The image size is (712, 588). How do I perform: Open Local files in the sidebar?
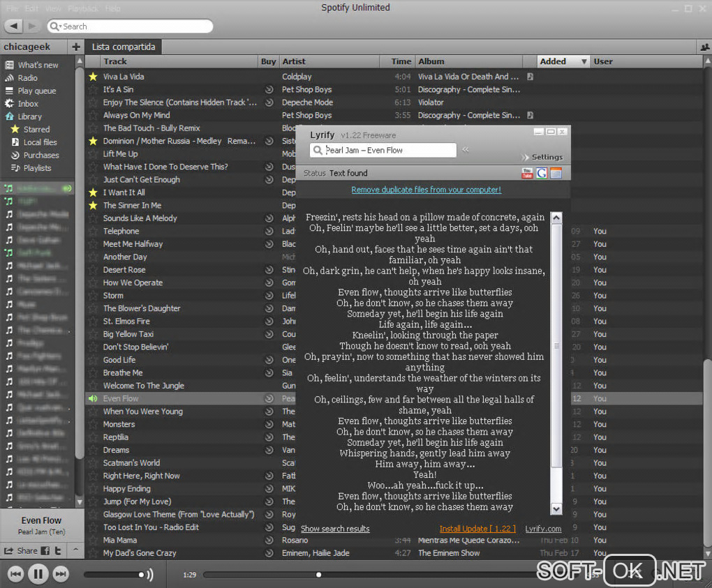[40, 142]
